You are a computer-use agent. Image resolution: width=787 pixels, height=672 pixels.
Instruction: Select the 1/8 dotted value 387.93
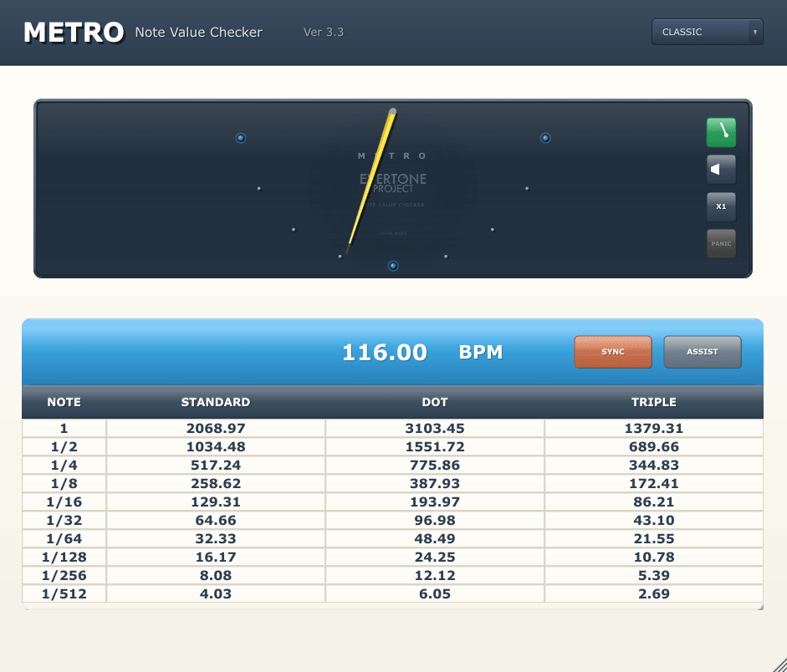click(x=435, y=483)
